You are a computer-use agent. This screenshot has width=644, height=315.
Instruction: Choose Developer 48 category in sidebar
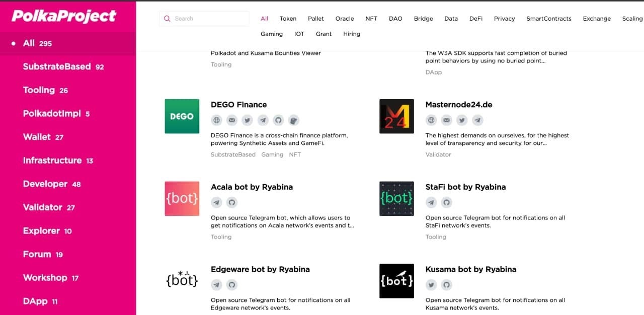68,184
